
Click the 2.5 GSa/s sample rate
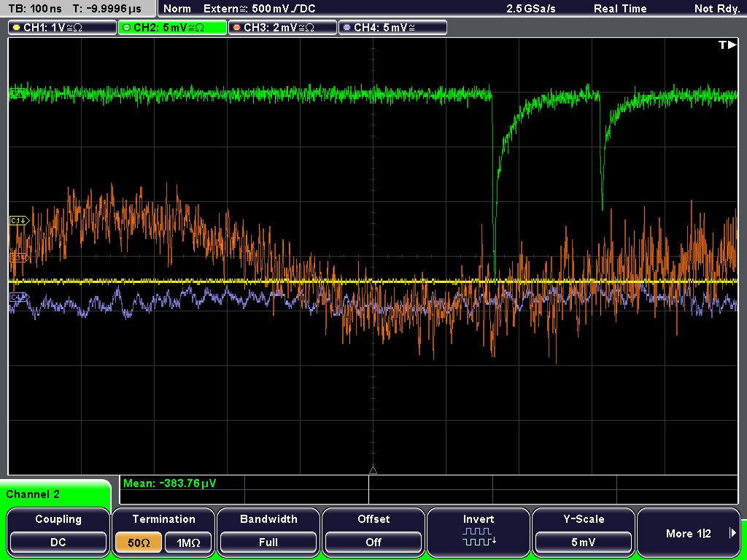pos(531,9)
